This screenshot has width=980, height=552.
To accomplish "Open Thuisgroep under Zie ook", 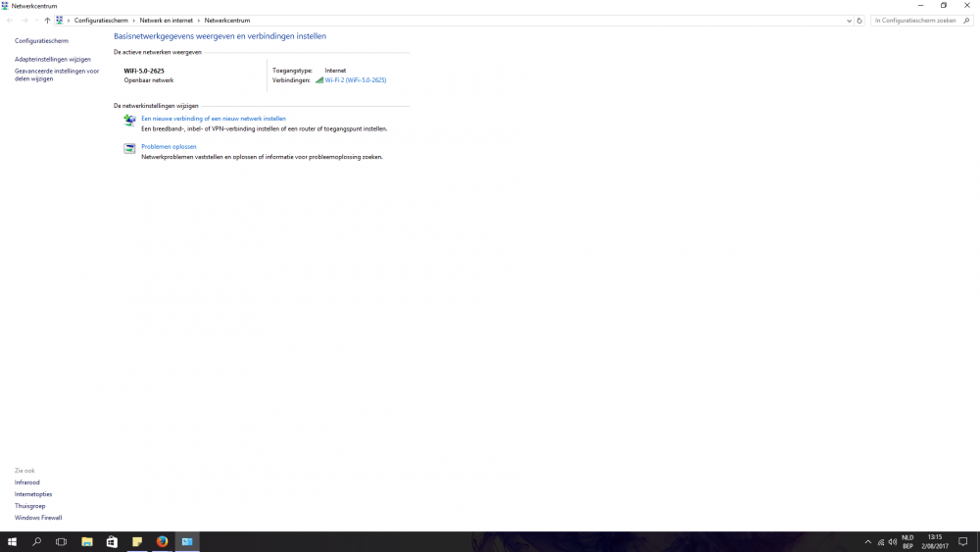I will [30, 506].
